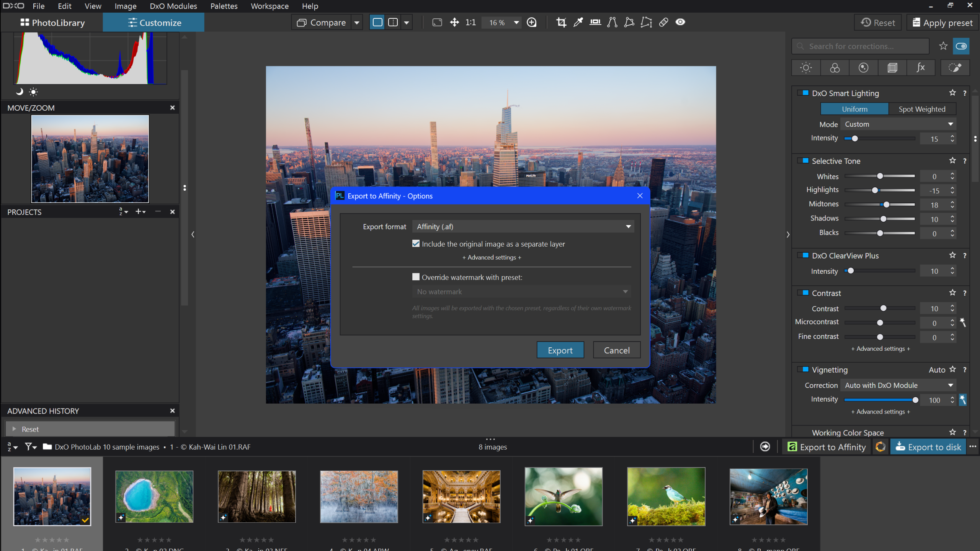Open the Perspective force parallels tool
This screenshot has width=980, height=551.
click(x=612, y=22)
